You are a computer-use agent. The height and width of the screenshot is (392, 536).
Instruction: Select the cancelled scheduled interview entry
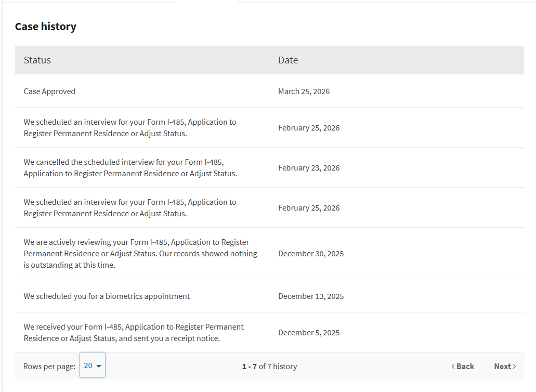130,167
